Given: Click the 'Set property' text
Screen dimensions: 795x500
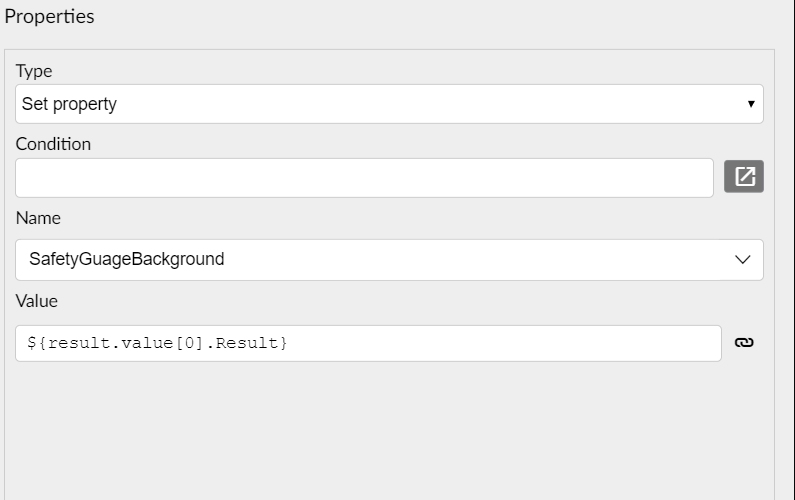Looking at the screenshot, I should click(69, 104).
